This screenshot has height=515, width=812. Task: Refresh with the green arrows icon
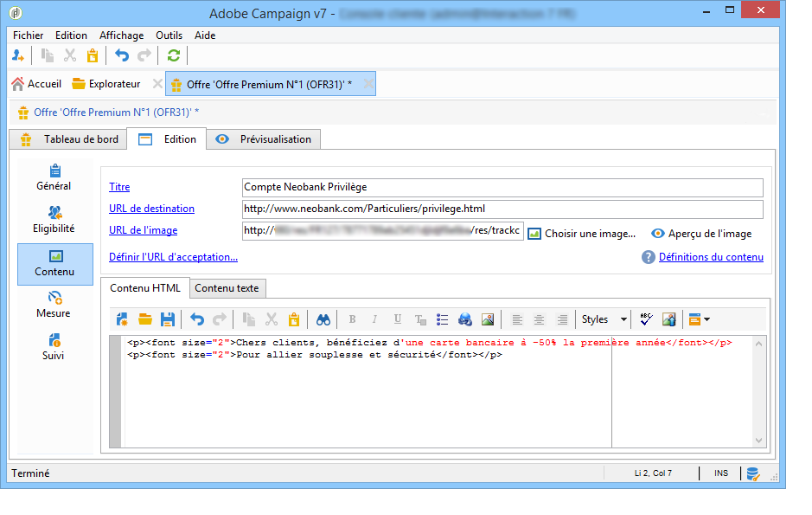[174, 55]
